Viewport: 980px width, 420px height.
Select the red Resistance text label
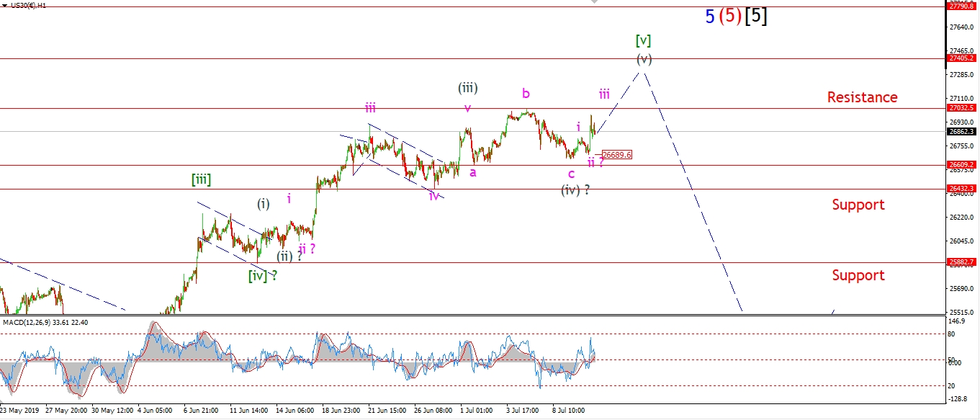[x=862, y=97]
